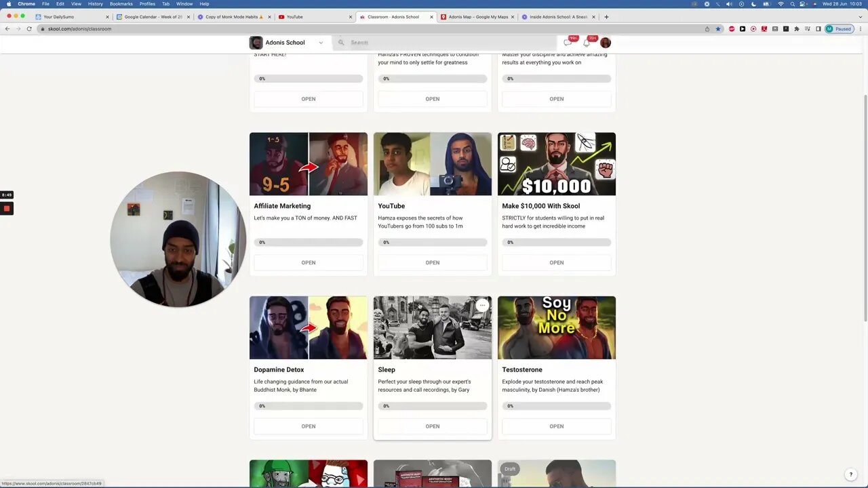Open the Wi-Fi menu bar icon

pos(780,4)
